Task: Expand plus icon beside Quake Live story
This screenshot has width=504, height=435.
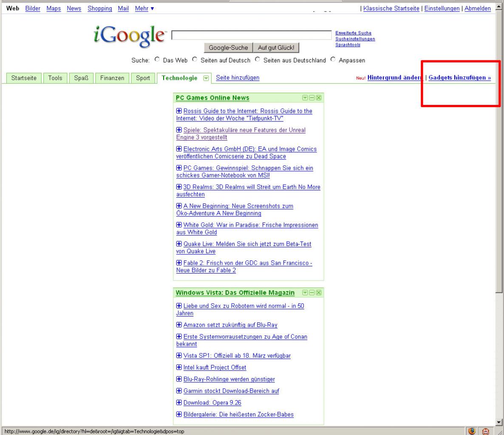Action: point(179,243)
